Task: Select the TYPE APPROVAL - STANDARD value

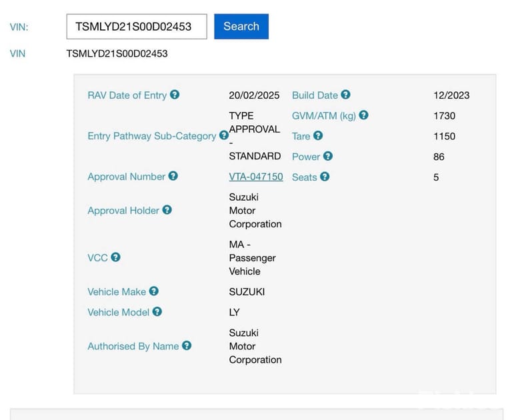Action: coord(255,136)
